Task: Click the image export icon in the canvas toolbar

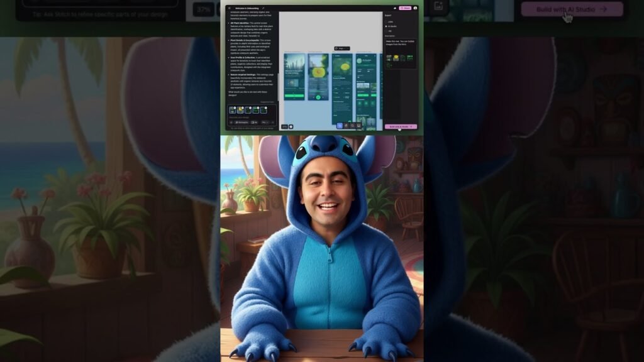Action: pos(358,126)
